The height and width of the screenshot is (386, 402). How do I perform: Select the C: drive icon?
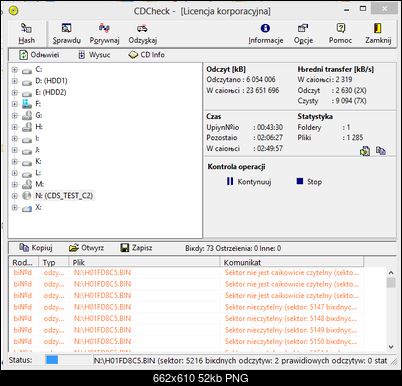pos(27,70)
